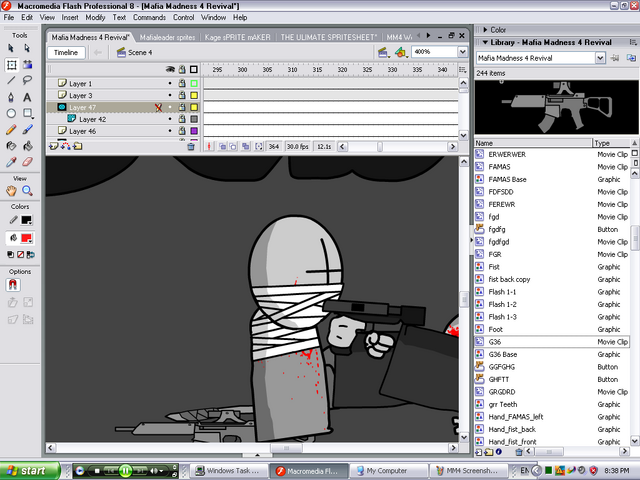
Task: Sort library by Type column header
Action: pos(611,143)
